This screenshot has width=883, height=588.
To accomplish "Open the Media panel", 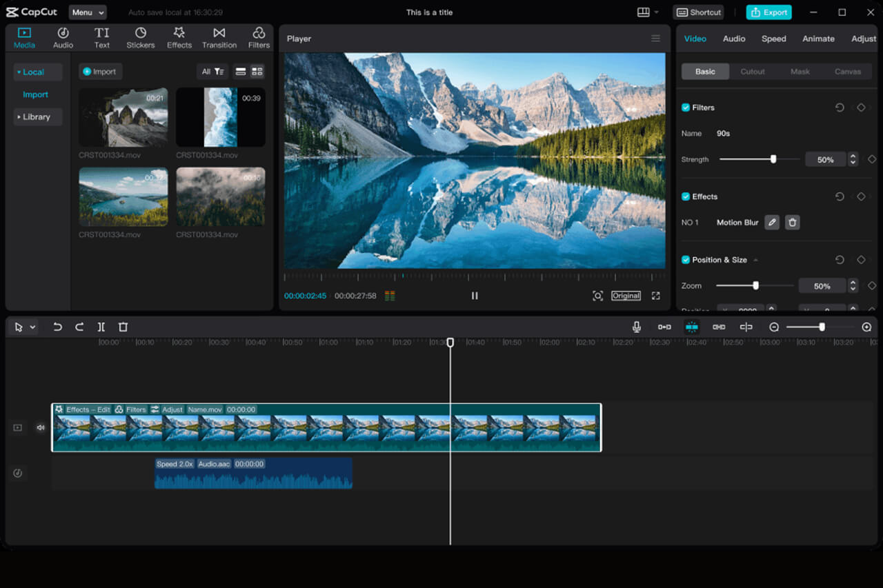I will click(24, 38).
